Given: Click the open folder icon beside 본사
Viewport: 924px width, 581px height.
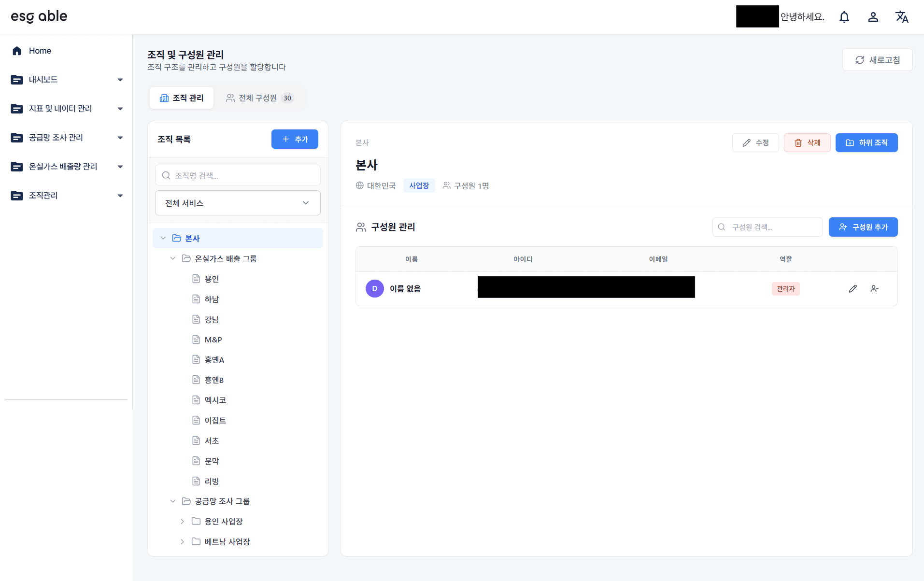Looking at the screenshot, I should tap(177, 238).
